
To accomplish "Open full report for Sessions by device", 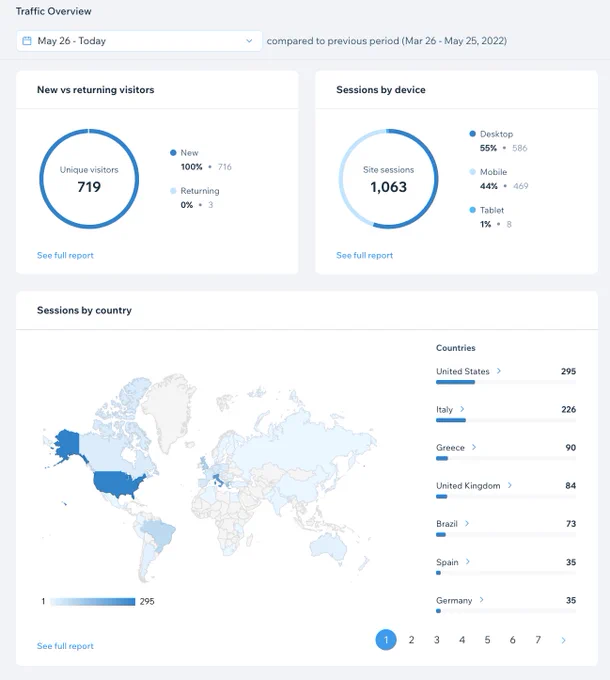I will [x=365, y=255].
